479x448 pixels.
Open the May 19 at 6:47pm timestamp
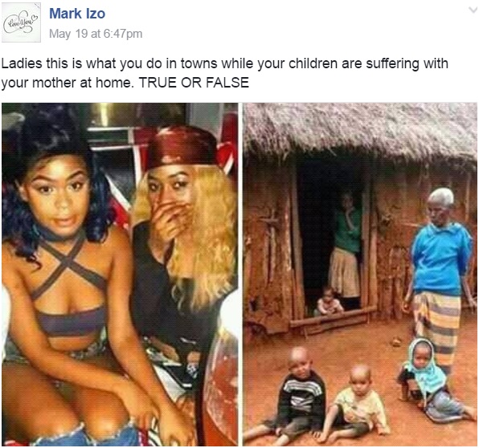click(x=96, y=34)
